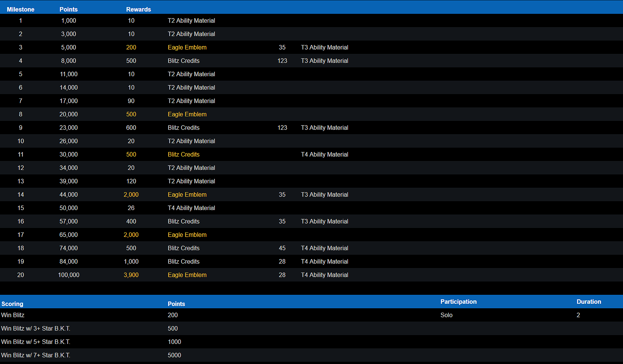Select the 200 Eagle Emblem reward
623x364 pixels.
tap(131, 47)
